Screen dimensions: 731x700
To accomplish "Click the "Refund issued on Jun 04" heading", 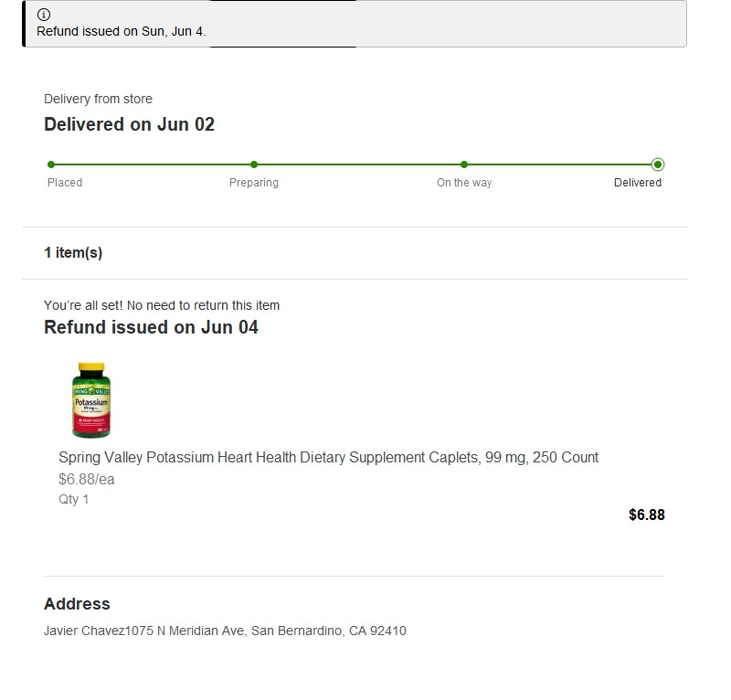I will coord(151,327).
